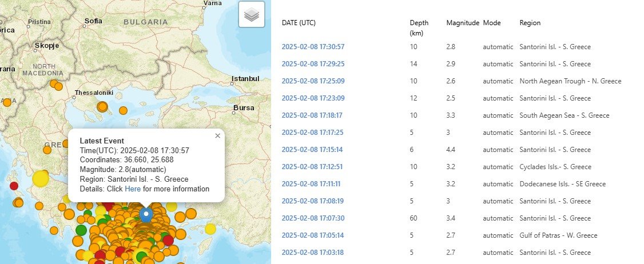
Task: Open the map layers control
Action: [x=252, y=15]
